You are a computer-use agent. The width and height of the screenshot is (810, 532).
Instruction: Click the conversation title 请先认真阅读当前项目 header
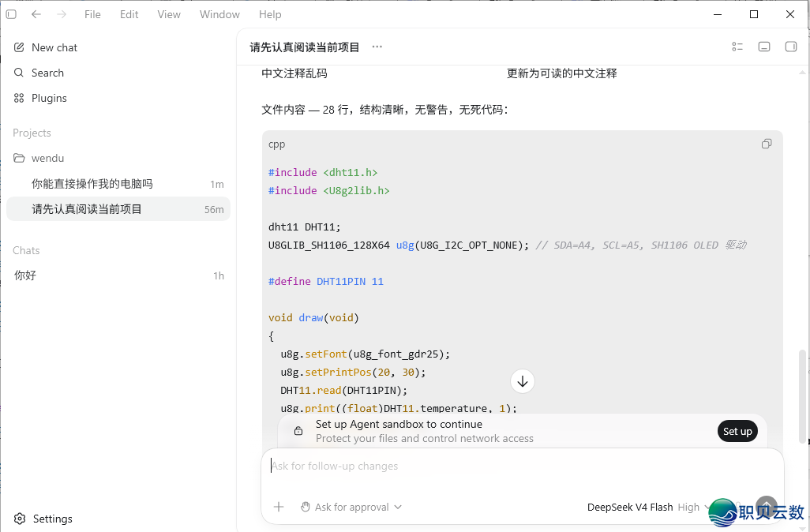point(304,47)
